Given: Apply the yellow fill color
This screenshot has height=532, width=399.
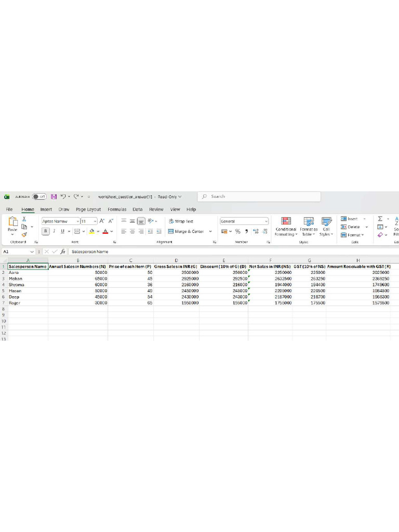Looking at the screenshot, I should pos(91,231).
